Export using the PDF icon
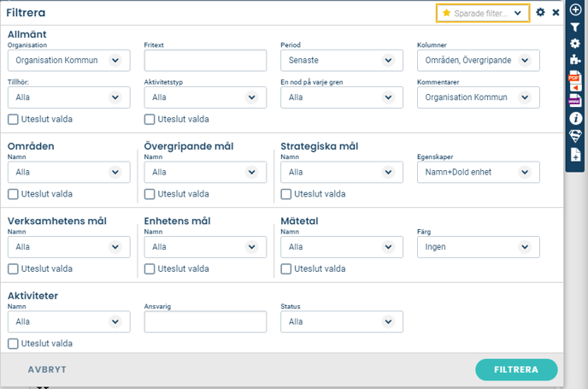Viewport: 588px width, 389px height. point(575,82)
